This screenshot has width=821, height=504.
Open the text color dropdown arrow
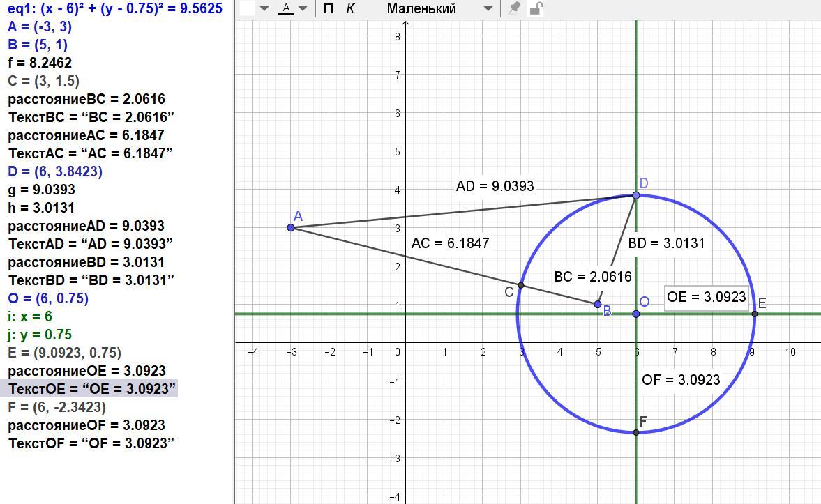(303, 9)
